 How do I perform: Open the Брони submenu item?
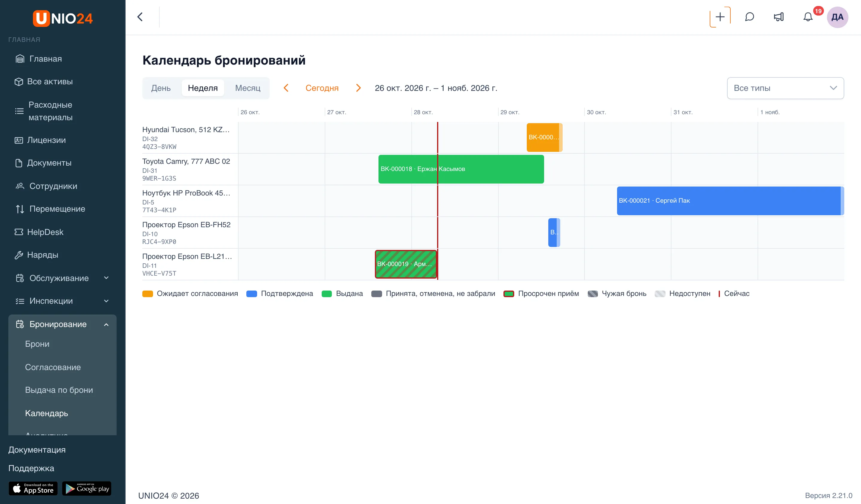point(37,344)
